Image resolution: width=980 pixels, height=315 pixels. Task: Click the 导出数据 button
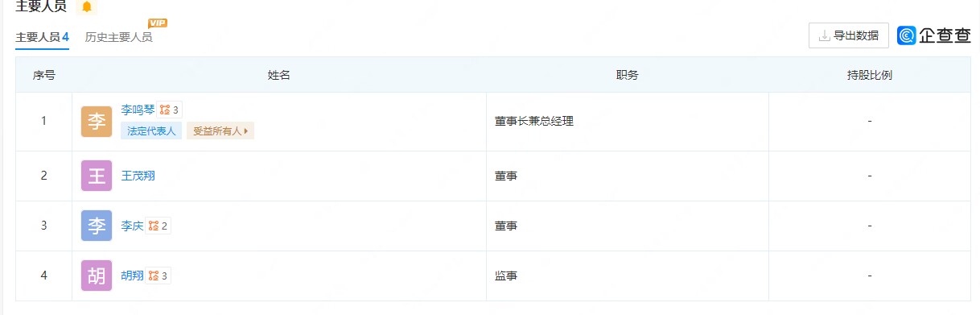(x=848, y=35)
